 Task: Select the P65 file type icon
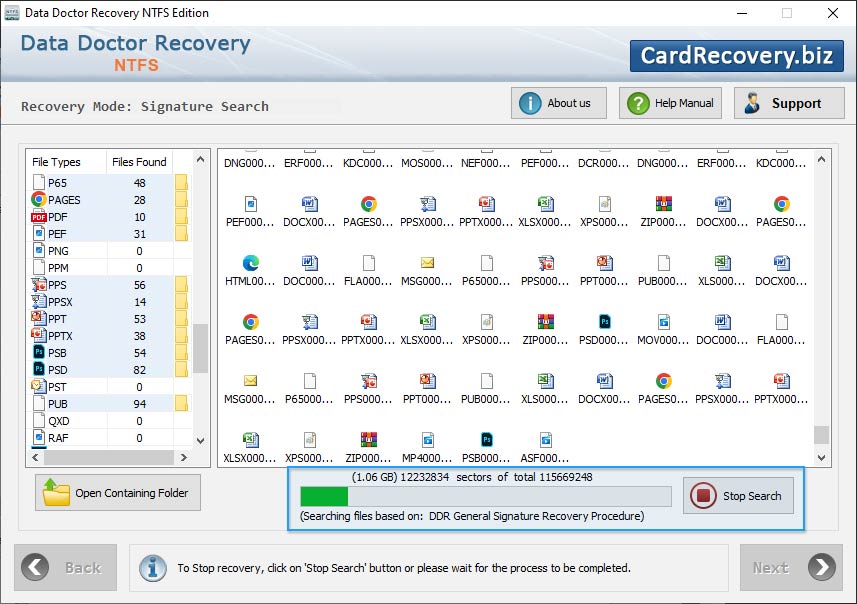39,183
